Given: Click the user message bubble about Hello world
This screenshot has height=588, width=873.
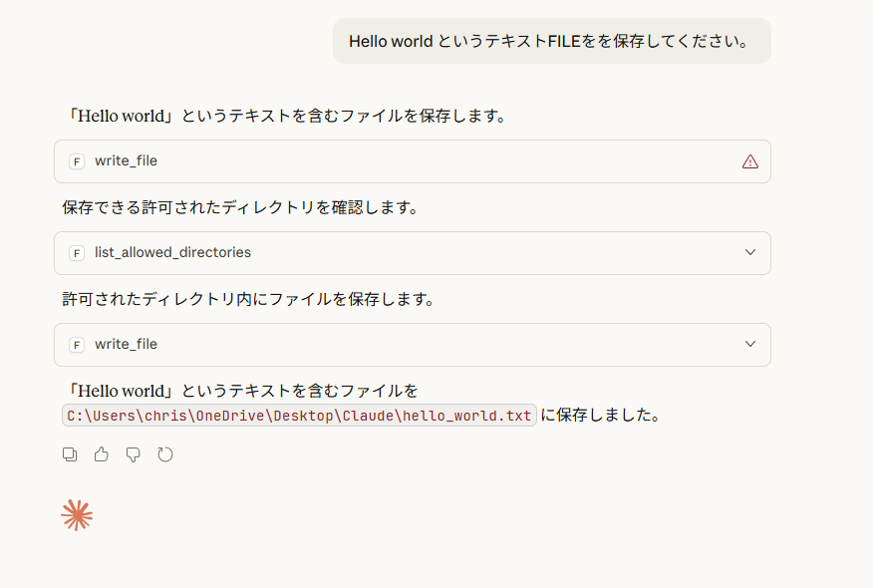Looking at the screenshot, I should tap(551, 42).
